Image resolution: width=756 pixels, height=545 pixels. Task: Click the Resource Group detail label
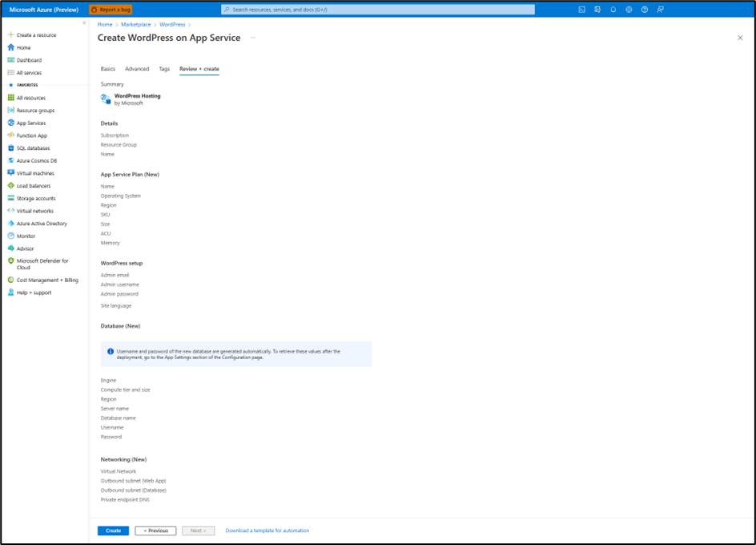(119, 145)
